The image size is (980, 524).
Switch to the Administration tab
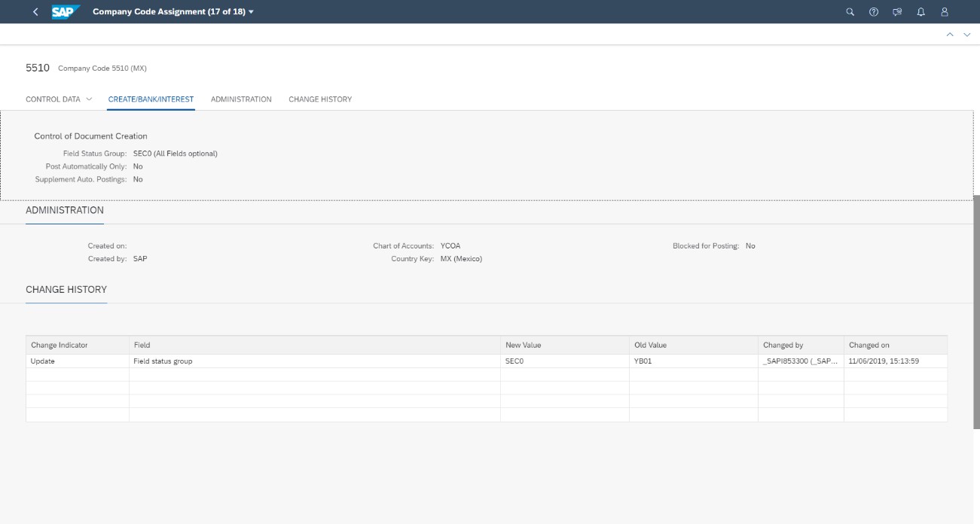[241, 99]
